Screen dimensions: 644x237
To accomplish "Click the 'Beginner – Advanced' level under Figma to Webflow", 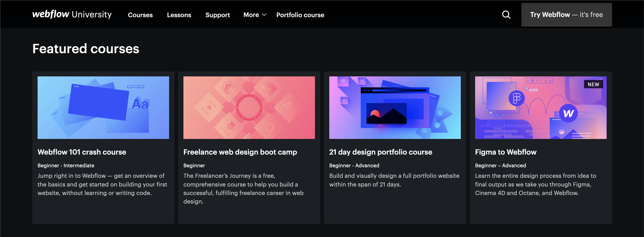I will (x=500, y=166).
